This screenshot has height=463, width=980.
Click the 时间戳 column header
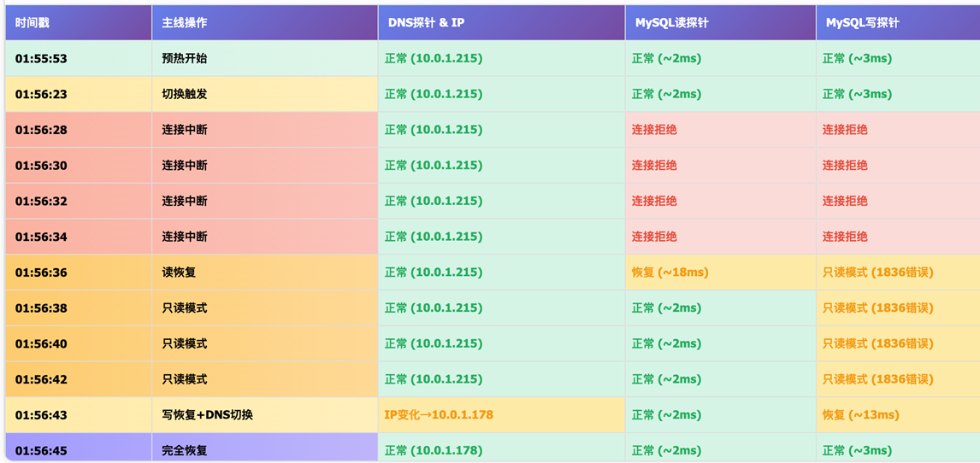coord(32,23)
